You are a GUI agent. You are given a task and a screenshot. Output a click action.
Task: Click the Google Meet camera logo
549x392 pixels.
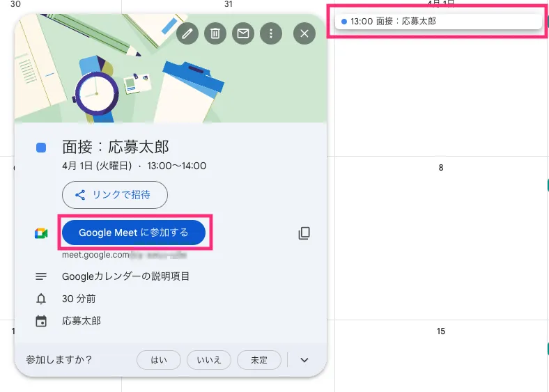tap(41, 233)
